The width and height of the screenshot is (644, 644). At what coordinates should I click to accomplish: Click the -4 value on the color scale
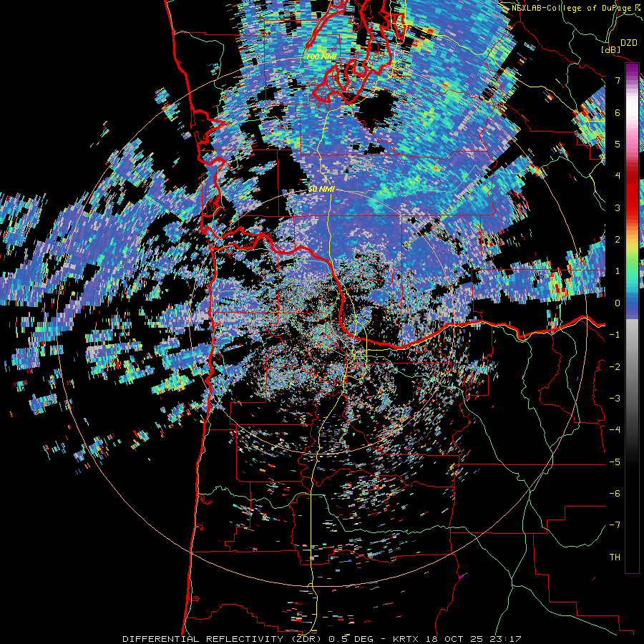(x=615, y=430)
